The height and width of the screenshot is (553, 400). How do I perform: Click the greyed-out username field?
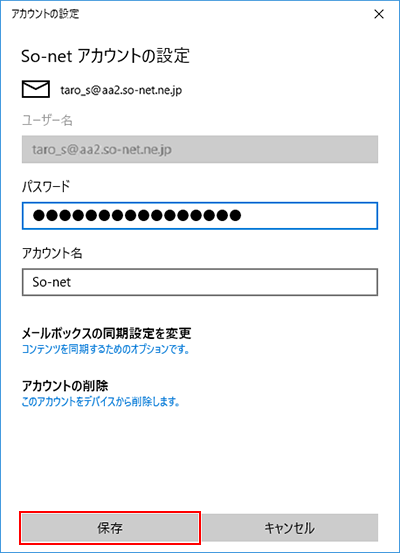coord(200,149)
